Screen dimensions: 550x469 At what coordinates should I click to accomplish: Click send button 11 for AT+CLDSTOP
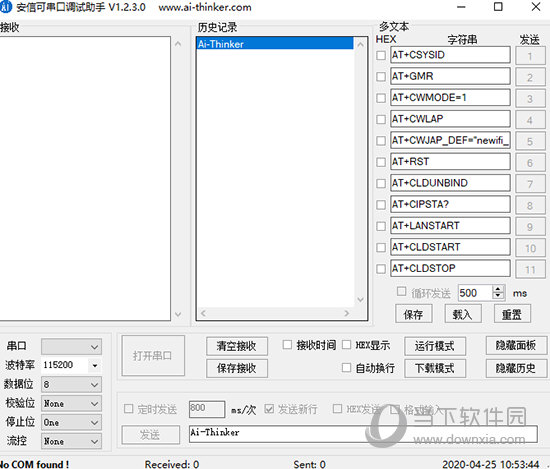pos(530,270)
